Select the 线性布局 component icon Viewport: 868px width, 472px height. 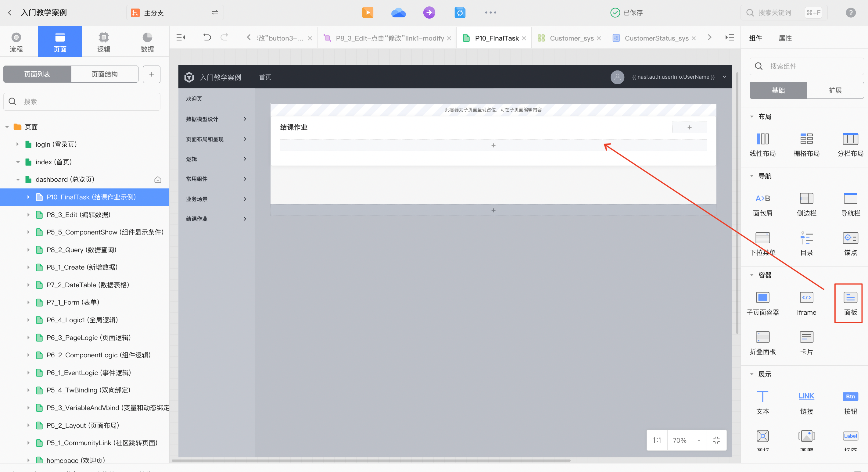pyautogui.click(x=762, y=139)
